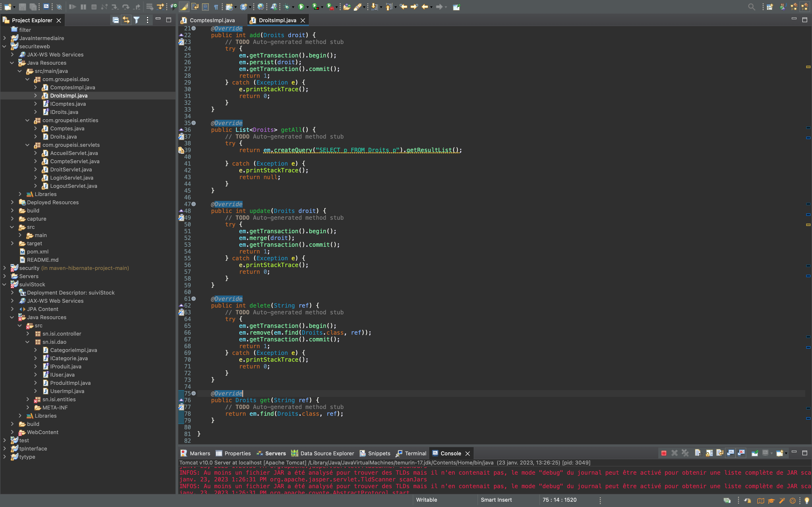Switch to the ComptesImpl.java editor tab
The height and width of the screenshot is (507, 812).
(212, 21)
